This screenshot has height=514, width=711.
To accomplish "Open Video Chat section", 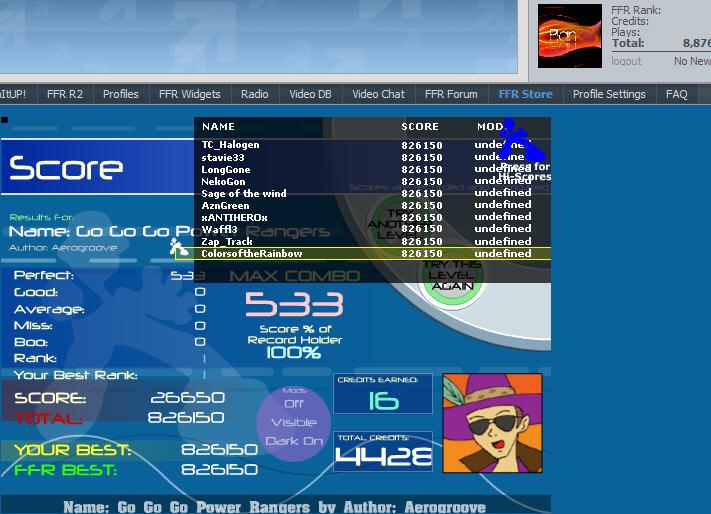I will coord(378,94).
